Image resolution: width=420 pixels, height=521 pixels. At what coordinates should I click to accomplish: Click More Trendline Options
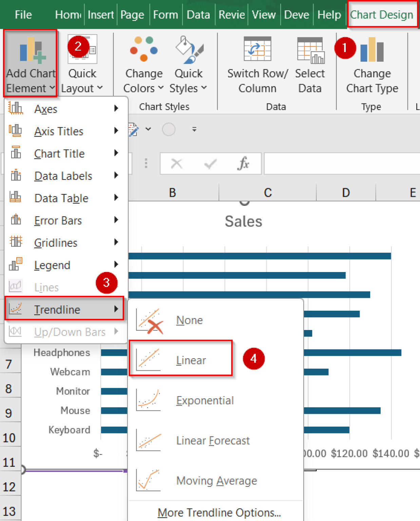point(219,512)
